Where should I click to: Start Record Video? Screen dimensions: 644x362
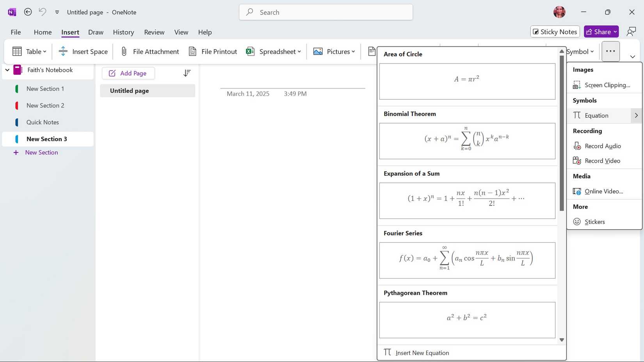coord(602,160)
